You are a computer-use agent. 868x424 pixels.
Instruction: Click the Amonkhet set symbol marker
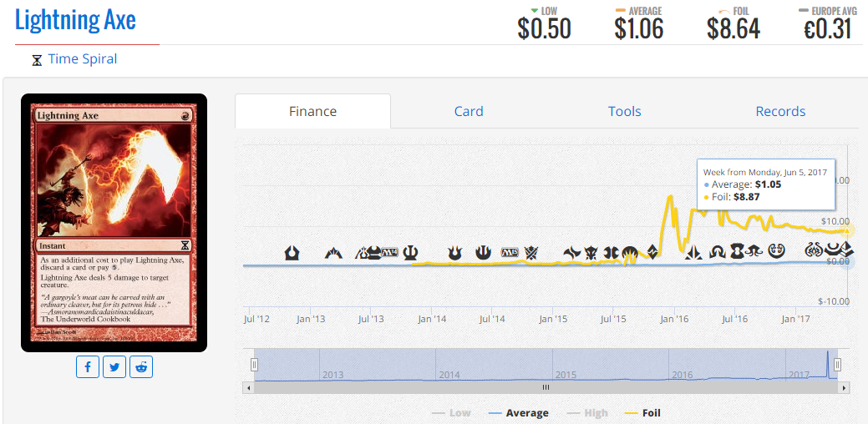[845, 248]
